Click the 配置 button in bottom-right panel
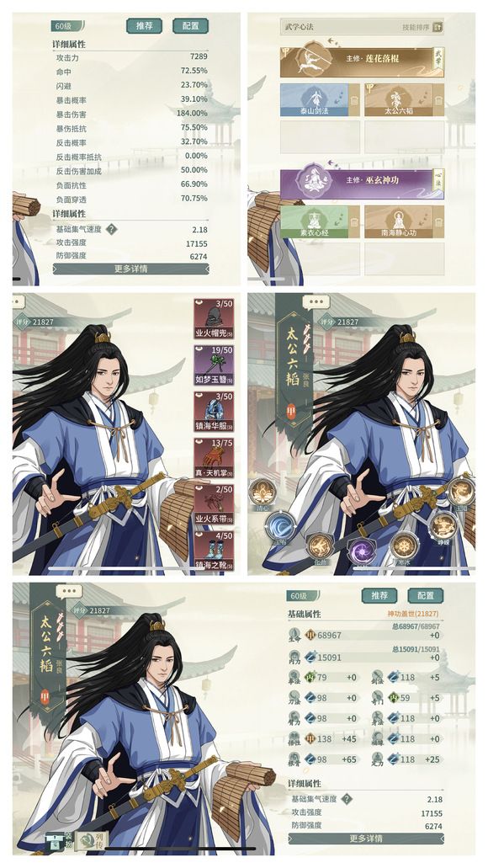Image resolution: width=488 pixels, height=868 pixels. click(x=426, y=595)
